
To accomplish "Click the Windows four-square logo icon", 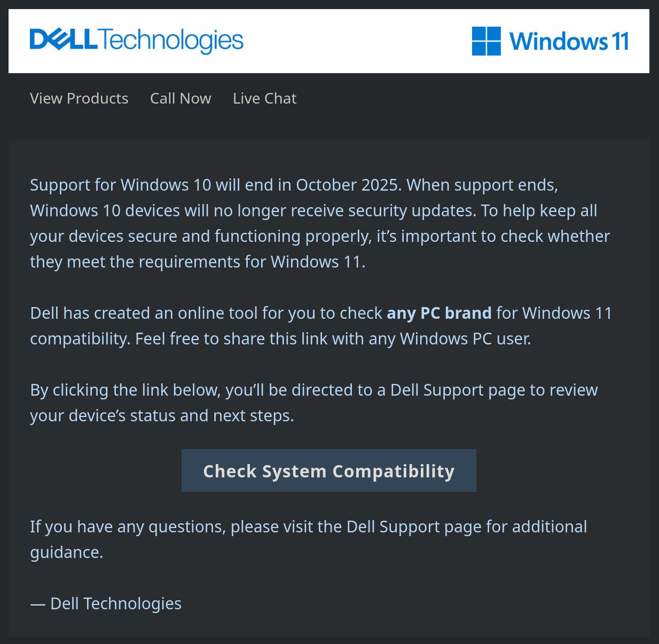I will coord(486,41).
